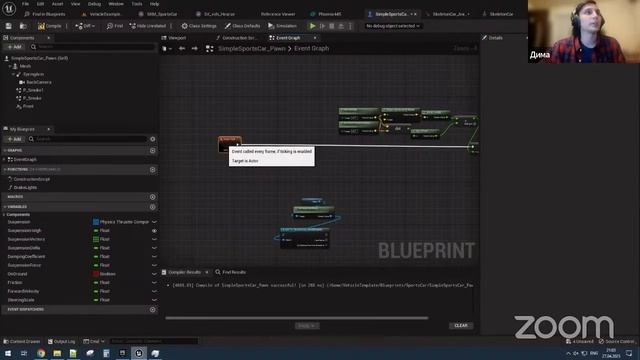
Task: Start Play in editor with green arrow
Action: pos(312,26)
